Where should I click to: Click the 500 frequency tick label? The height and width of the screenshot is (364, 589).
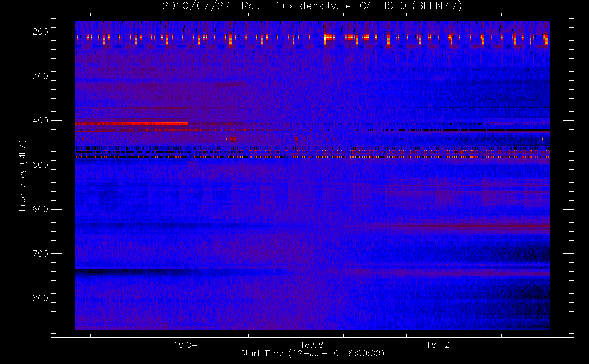[x=40, y=165]
